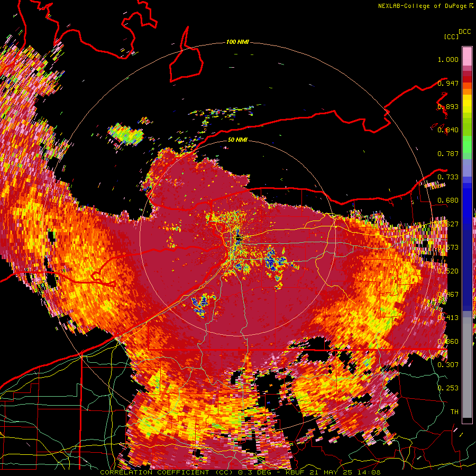Select the 0.520 scale value
Viewport: 476px width, 476px height.
[448, 271]
